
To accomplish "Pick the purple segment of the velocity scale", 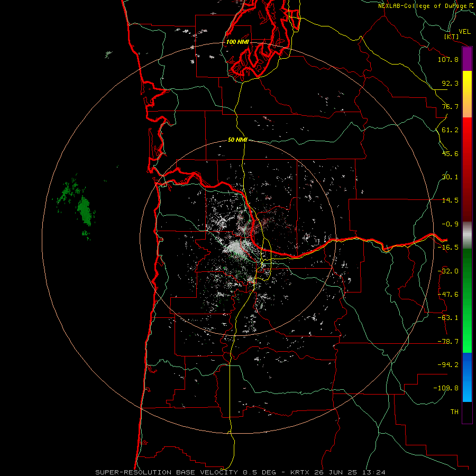I will [x=467, y=59].
